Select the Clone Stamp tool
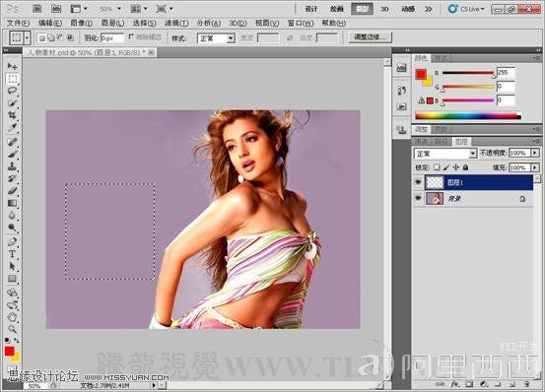The image size is (545, 392). point(12,166)
